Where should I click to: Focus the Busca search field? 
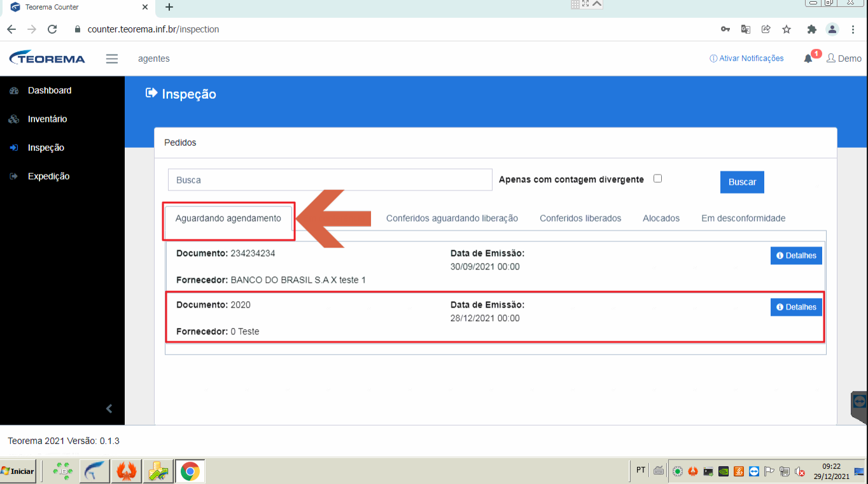[x=330, y=180]
